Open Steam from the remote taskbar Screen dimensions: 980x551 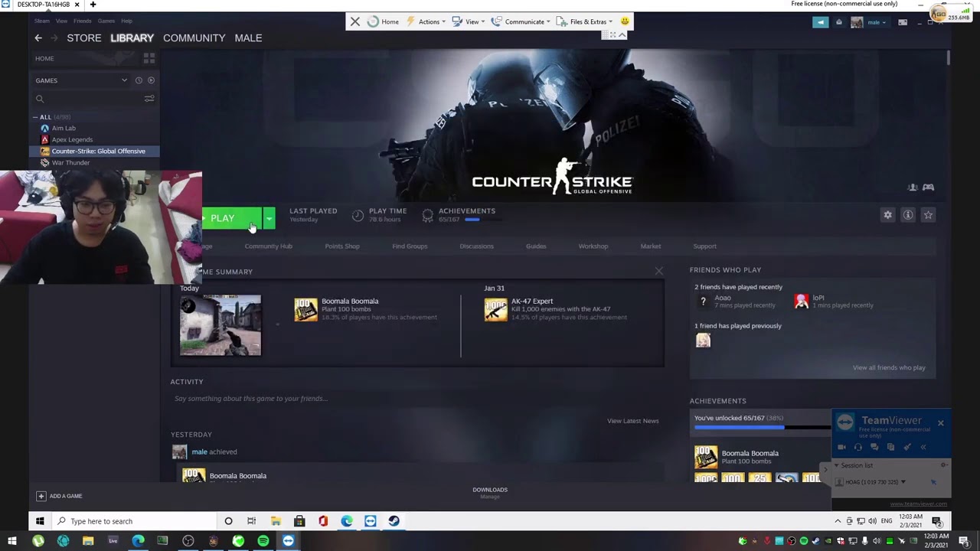click(394, 521)
